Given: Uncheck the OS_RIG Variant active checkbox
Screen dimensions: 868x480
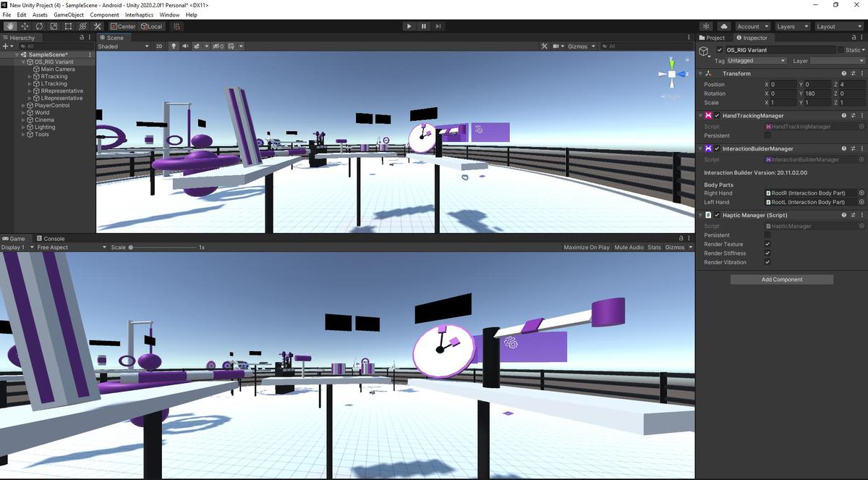Looking at the screenshot, I should coord(718,50).
